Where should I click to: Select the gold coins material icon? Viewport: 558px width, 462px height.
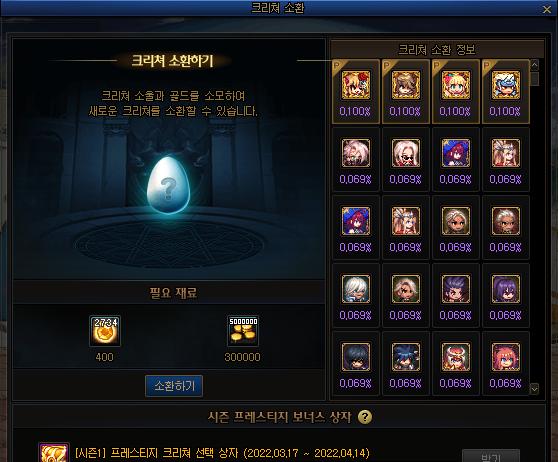243,331
